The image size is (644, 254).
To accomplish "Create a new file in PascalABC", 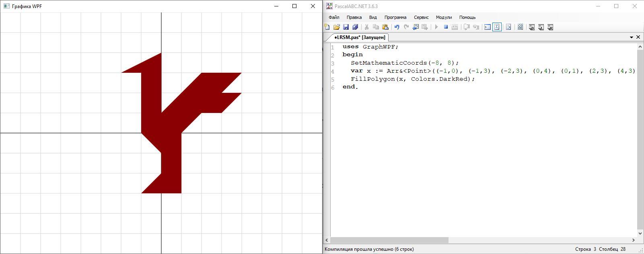I will (x=327, y=27).
